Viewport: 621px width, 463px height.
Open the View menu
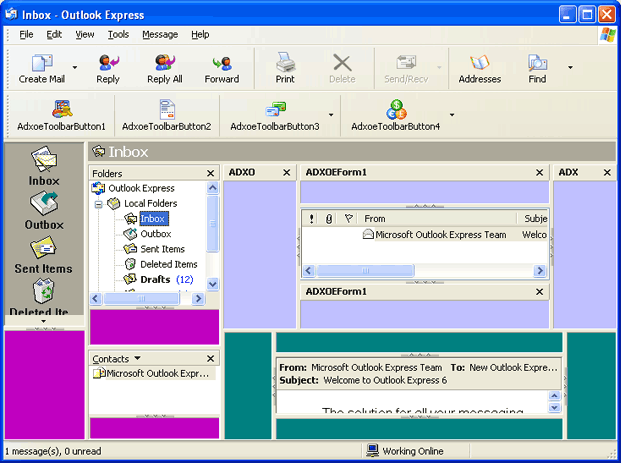coord(85,34)
